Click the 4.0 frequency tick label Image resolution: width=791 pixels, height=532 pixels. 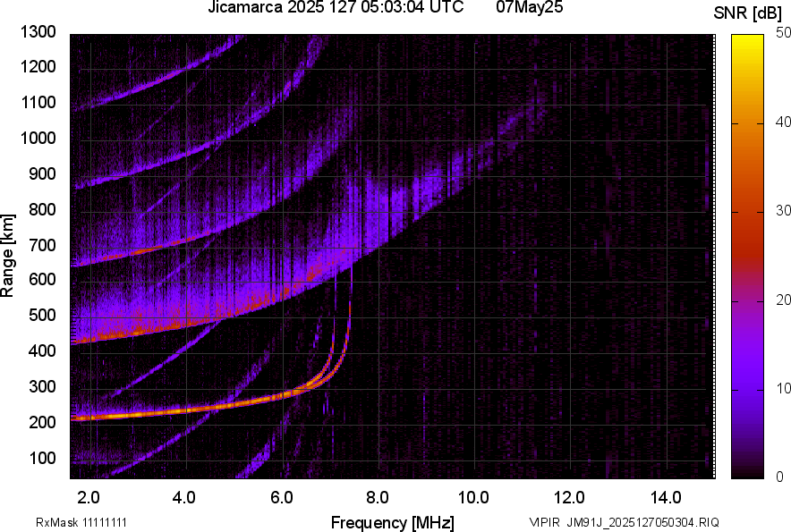click(184, 498)
